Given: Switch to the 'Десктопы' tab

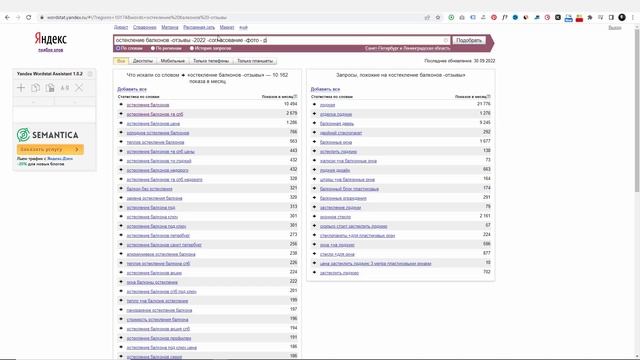Looking at the screenshot, I should click(142, 61).
